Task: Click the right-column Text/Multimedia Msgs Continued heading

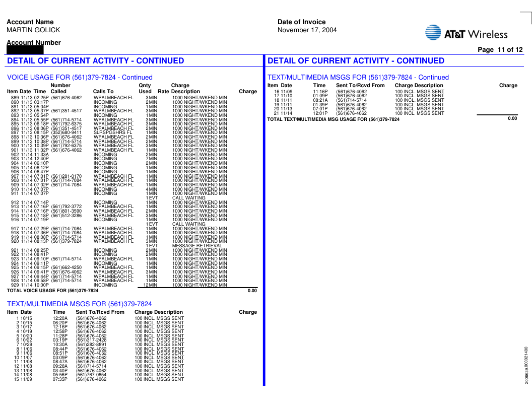Action: click(x=358, y=78)
